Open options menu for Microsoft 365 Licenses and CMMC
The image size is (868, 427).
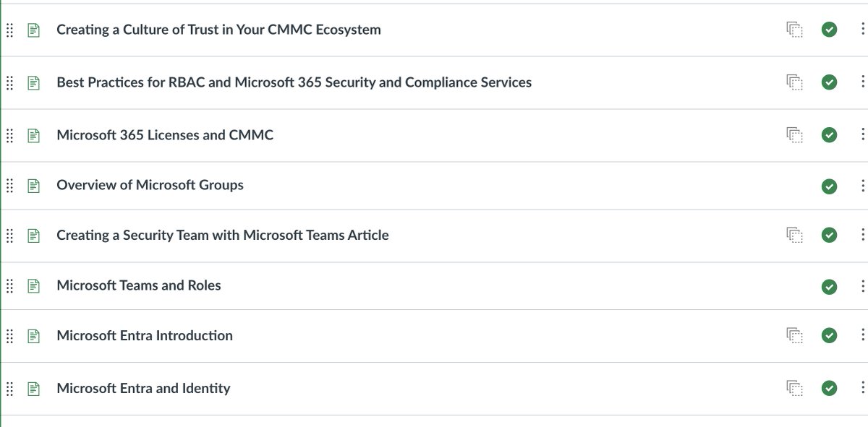(x=862, y=135)
